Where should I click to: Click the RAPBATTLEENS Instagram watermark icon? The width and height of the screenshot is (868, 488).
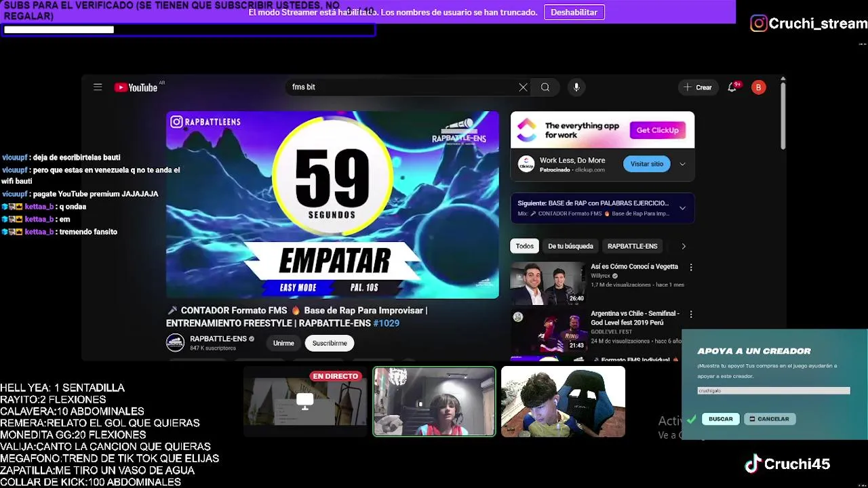(x=176, y=122)
